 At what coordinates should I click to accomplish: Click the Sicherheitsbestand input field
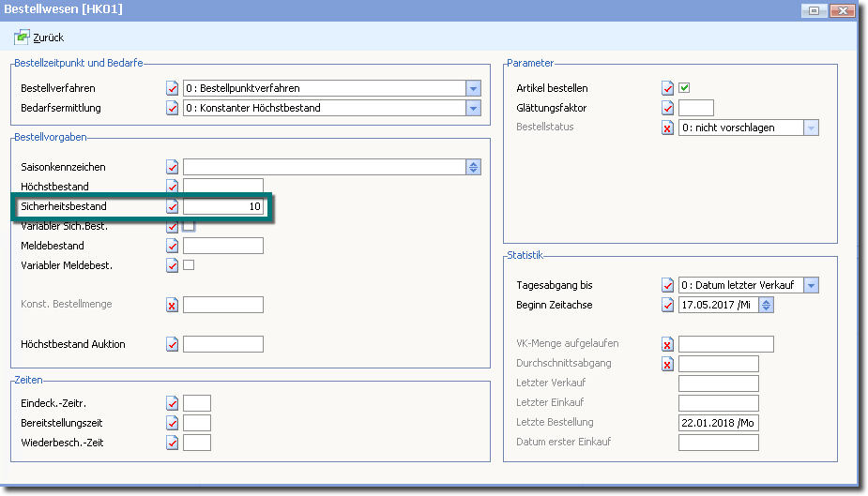coord(222,206)
